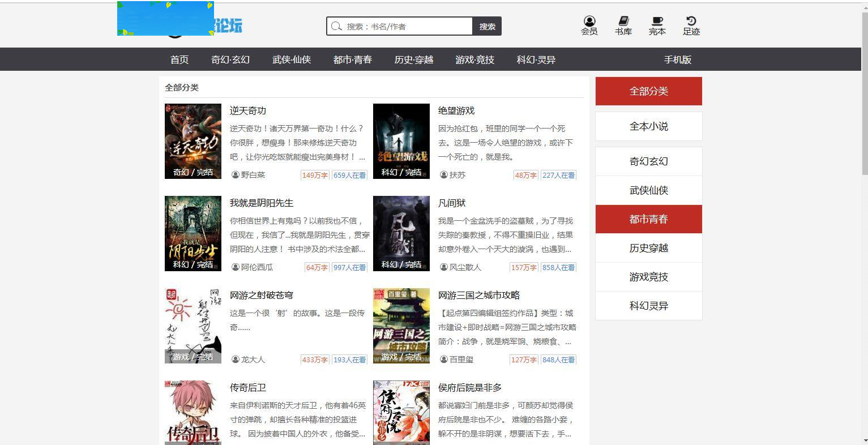Open the 完本 finished-books icon

coord(657,25)
